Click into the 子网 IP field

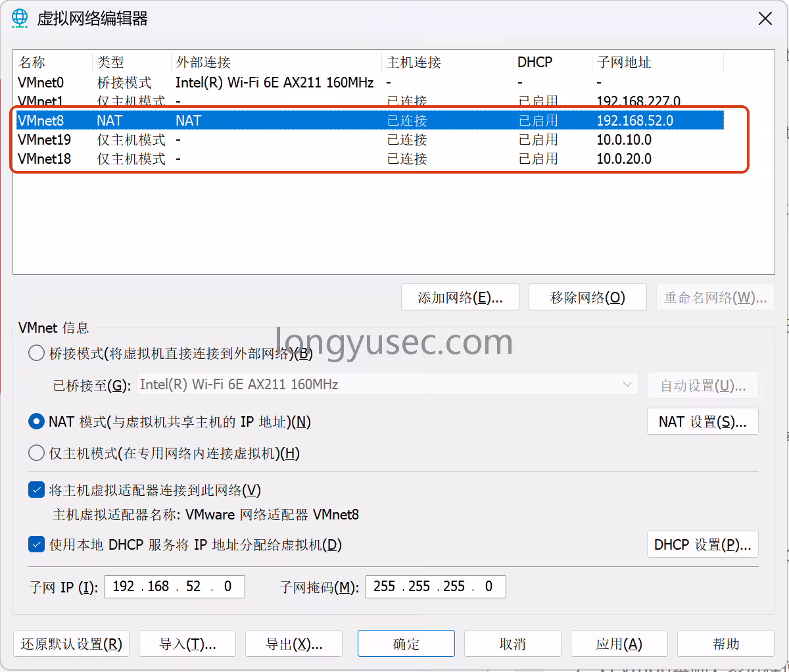[174, 587]
